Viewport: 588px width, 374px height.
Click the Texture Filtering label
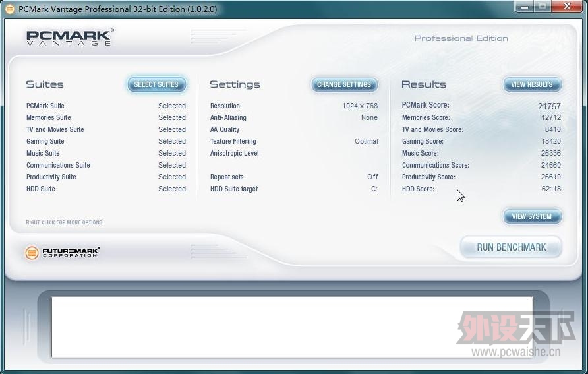point(233,141)
